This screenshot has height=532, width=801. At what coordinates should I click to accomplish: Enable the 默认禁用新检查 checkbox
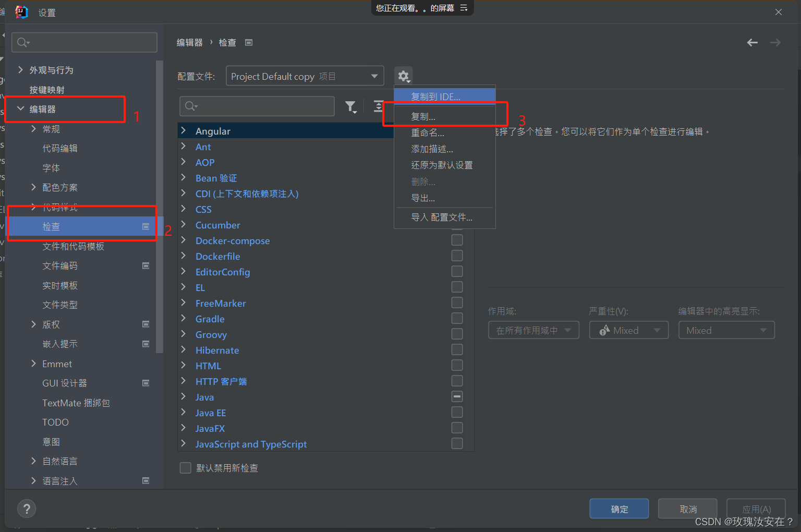[x=185, y=468]
